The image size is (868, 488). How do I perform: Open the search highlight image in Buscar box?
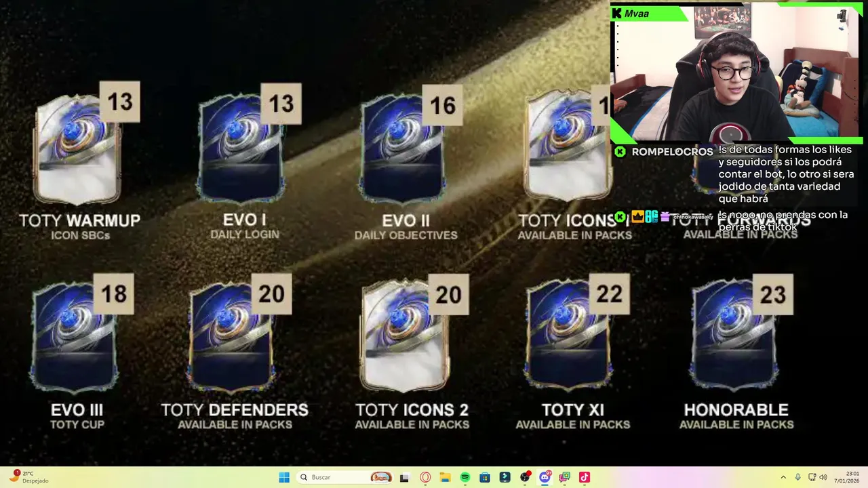(381, 477)
